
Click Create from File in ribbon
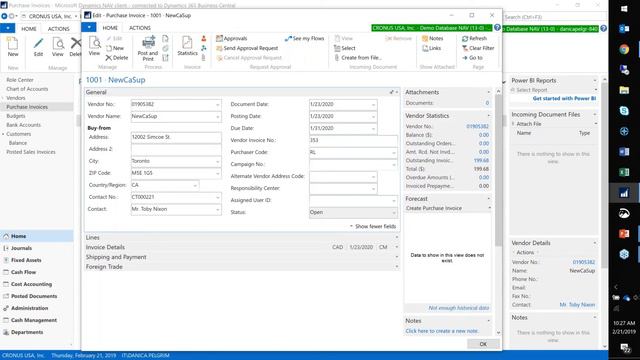tap(358, 58)
